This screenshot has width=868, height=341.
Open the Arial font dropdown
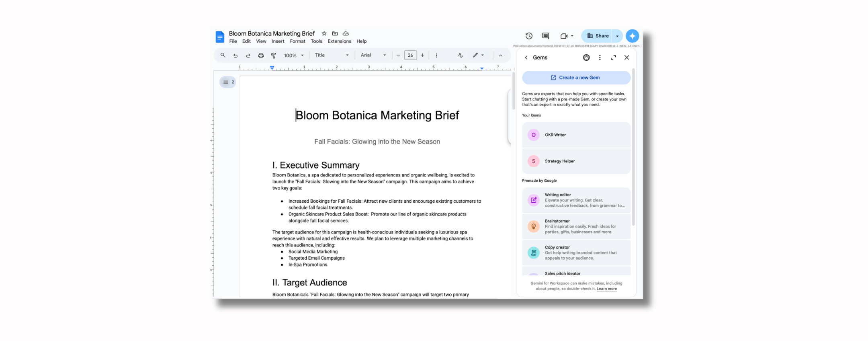point(373,55)
